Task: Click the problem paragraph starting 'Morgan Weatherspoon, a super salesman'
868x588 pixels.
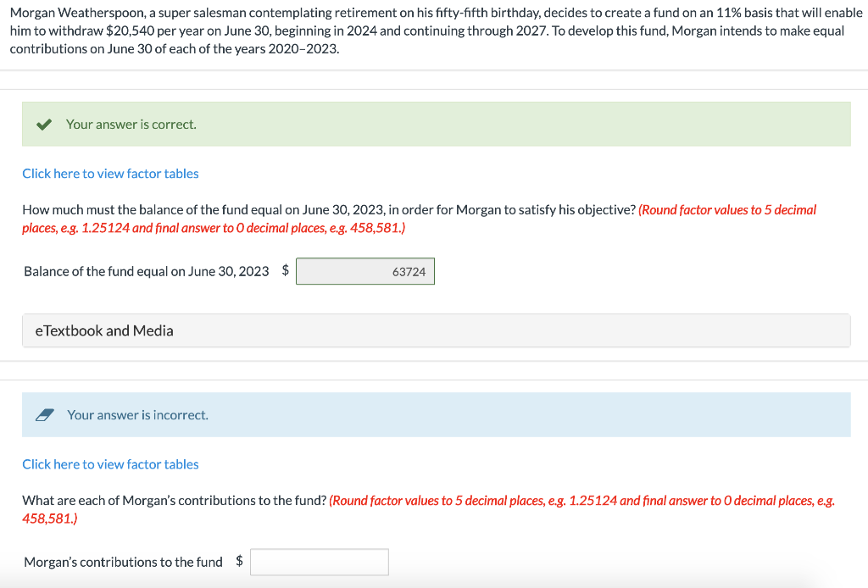Action: [437, 31]
